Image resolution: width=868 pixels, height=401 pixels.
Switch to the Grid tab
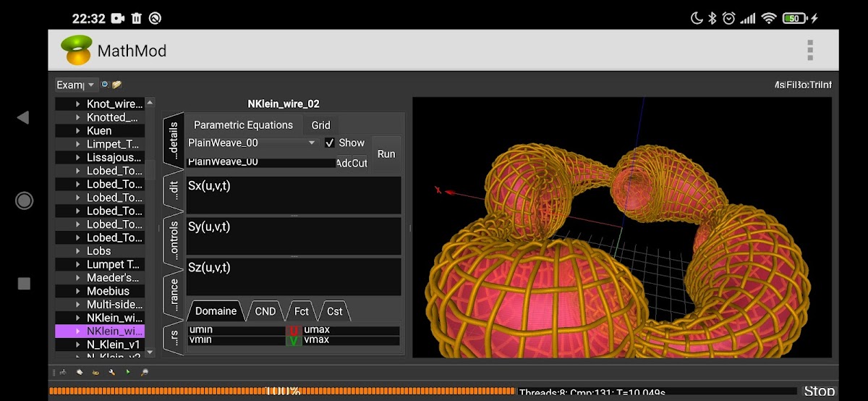point(320,125)
